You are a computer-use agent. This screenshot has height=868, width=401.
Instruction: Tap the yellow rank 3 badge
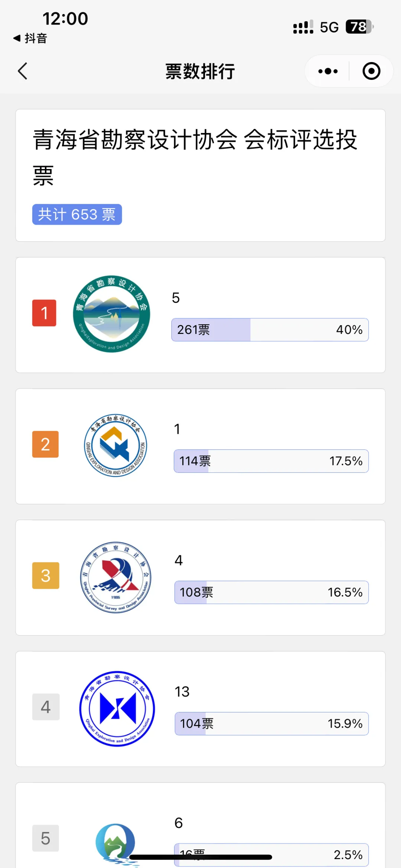46,575
